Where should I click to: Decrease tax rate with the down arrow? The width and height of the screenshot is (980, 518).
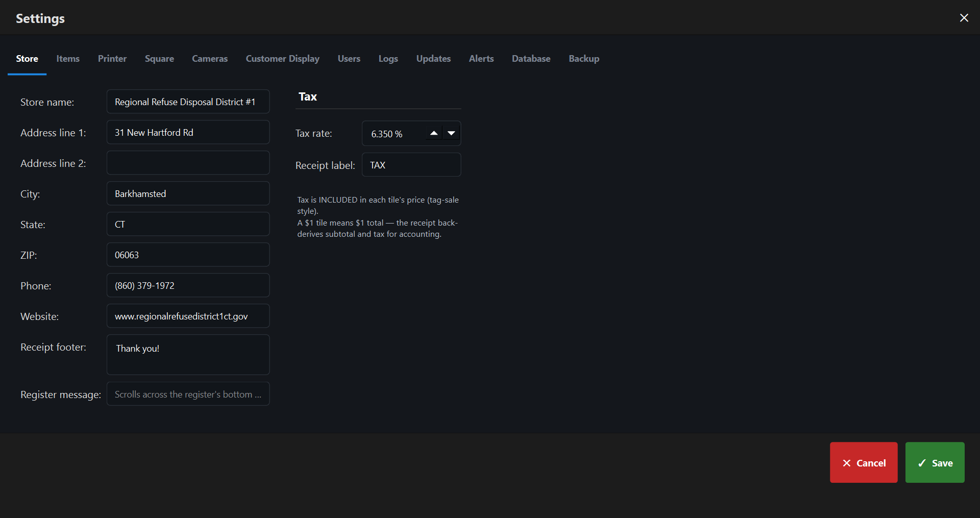click(451, 133)
